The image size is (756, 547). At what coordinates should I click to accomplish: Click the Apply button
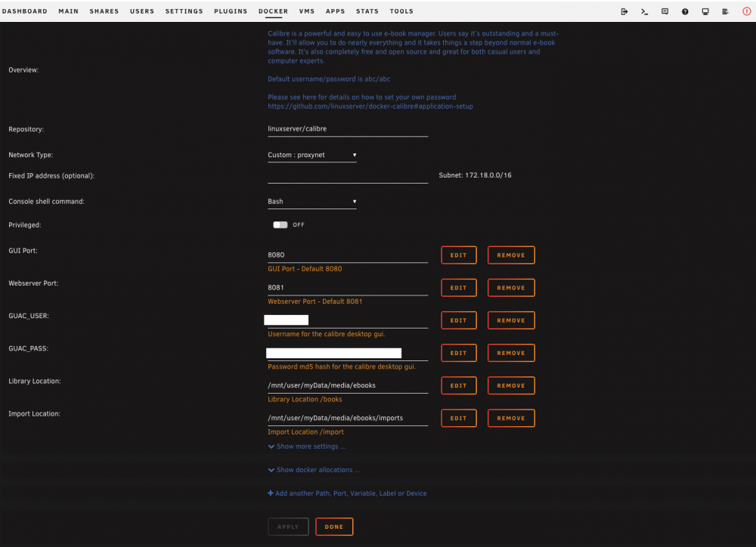click(x=288, y=527)
